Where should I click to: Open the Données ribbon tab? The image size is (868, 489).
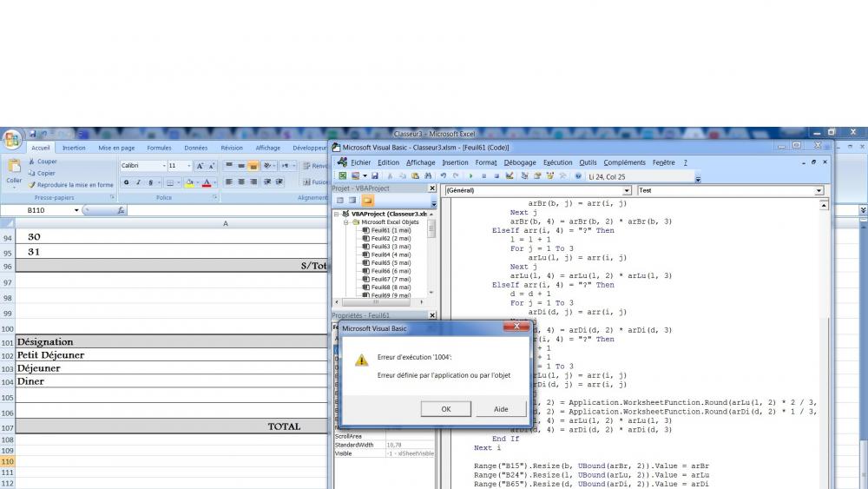click(196, 148)
